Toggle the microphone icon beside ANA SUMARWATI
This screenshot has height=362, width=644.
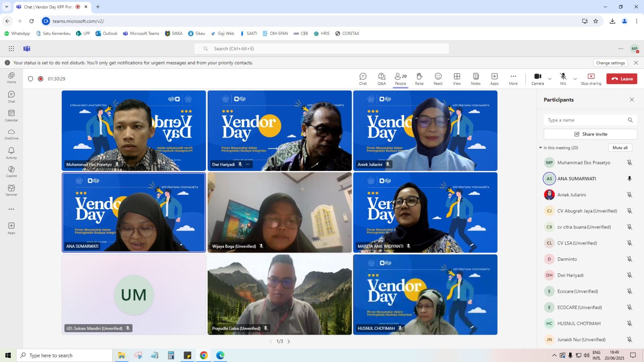pos(630,179)
